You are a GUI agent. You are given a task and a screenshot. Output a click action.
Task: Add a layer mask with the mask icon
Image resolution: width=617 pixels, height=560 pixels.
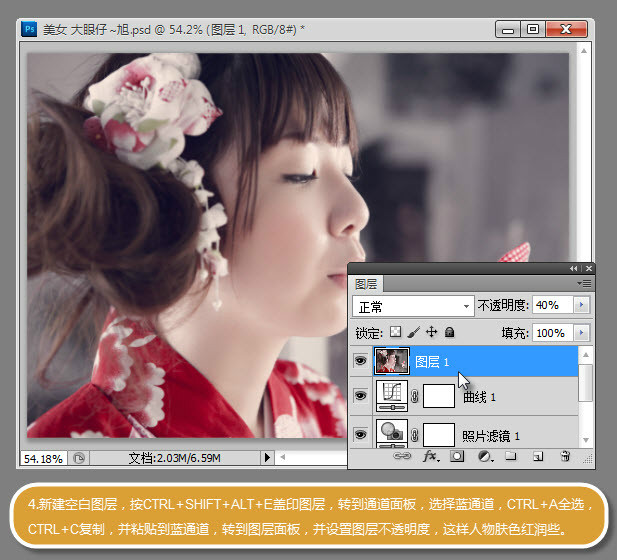coord(457,457)
